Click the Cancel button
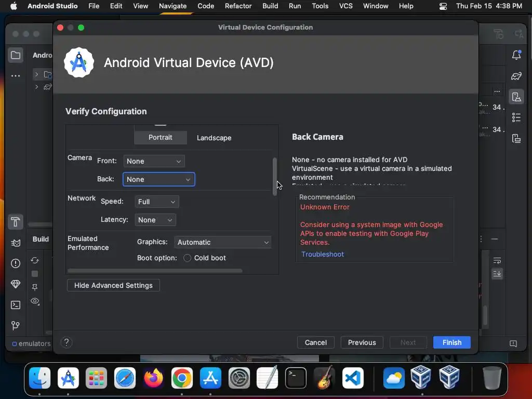This screenshot has width=532, height=399. pos(315,342)
